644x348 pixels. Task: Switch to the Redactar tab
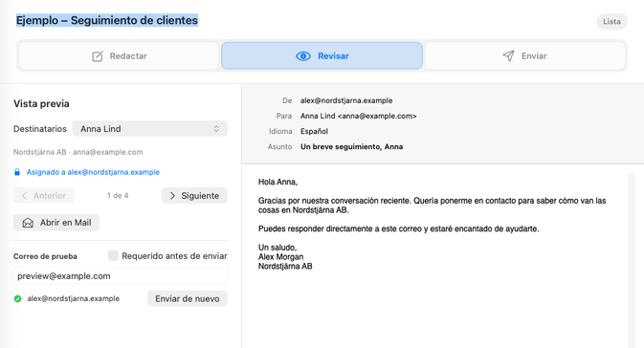119,55
